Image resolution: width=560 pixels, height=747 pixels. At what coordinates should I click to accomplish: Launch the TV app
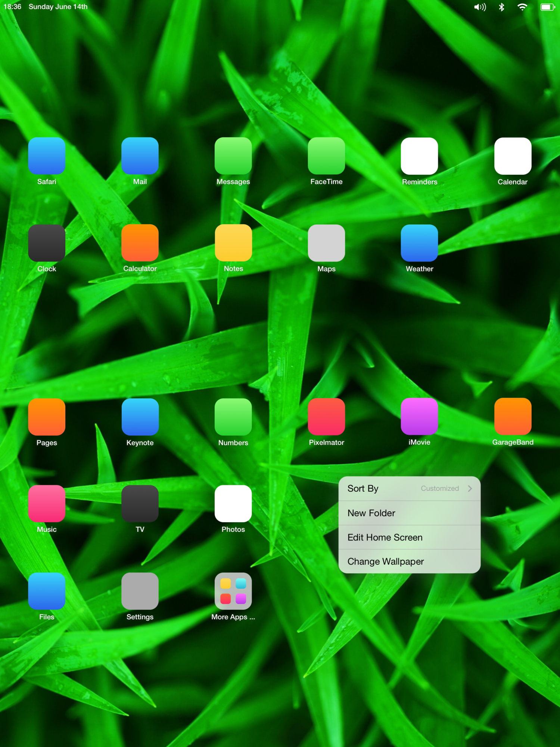click(140, 503)
